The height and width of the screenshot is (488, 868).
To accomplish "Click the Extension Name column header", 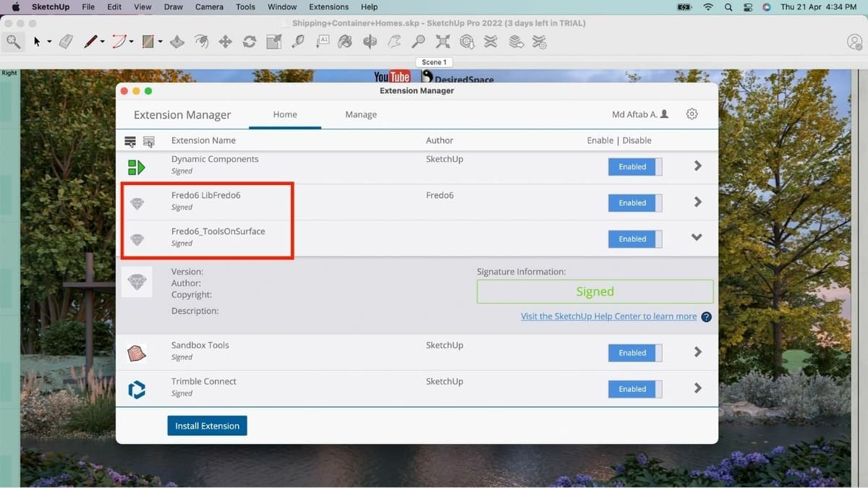I will point(203,140).
